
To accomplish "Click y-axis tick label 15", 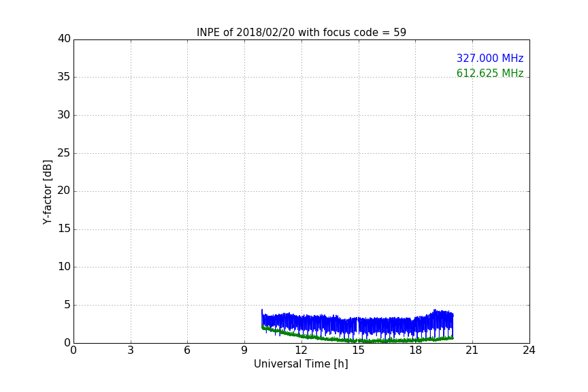I will coord(64,229).
